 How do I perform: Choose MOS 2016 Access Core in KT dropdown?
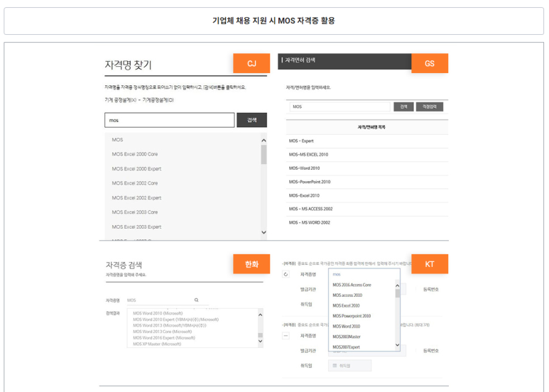(352, 285)
